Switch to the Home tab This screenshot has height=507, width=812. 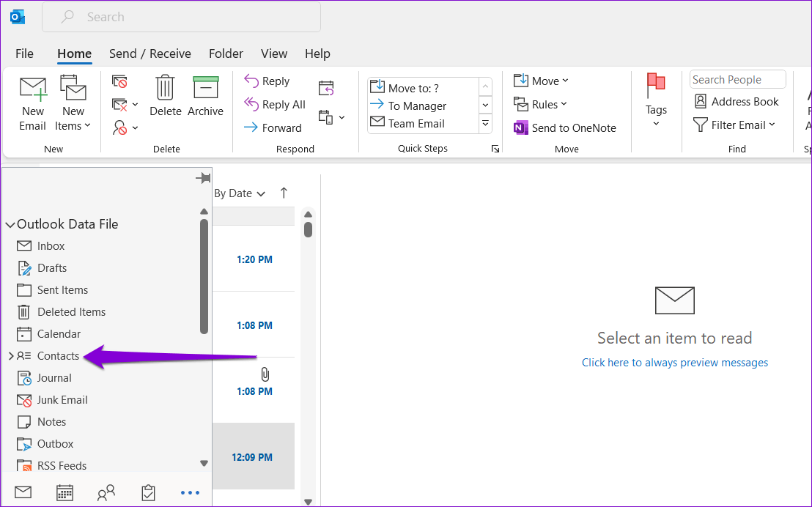tap(75, 54)
